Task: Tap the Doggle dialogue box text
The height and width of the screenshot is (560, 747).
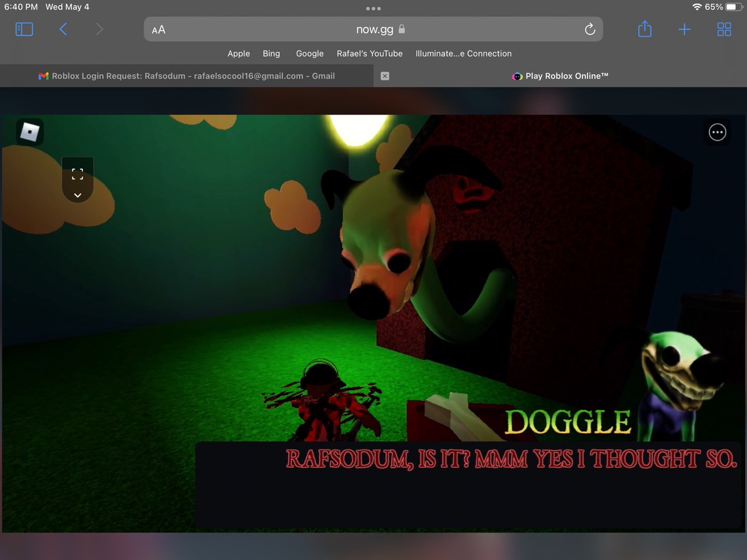Action: [x=511, y=459]
